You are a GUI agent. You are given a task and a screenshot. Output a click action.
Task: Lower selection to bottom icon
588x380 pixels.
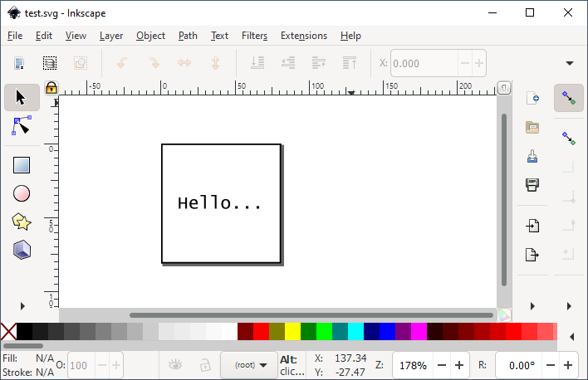coord(257,63)
